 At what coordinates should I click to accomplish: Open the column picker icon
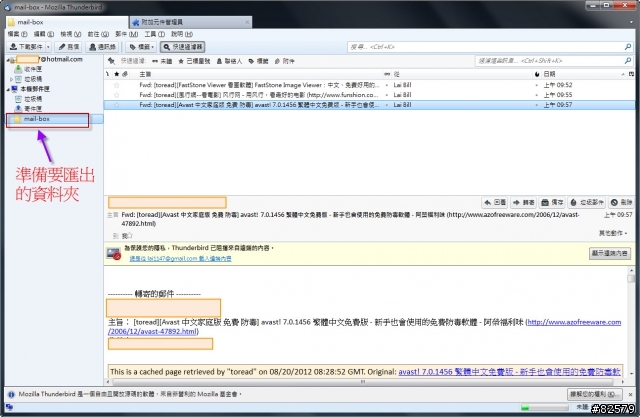click(x=631, y=74)
